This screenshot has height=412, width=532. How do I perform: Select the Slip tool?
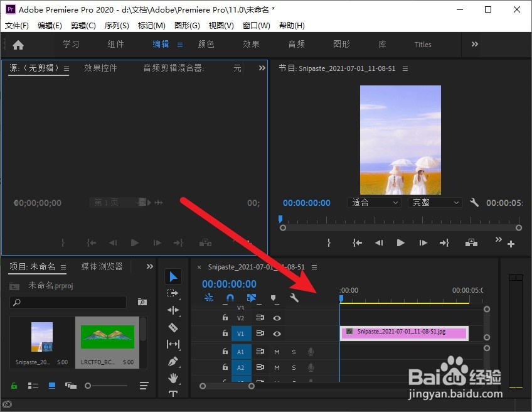(x=173, y=344)
